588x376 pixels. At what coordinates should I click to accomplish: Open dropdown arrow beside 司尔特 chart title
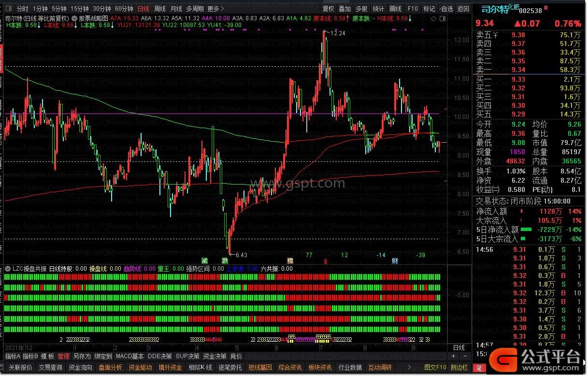click(74, 18)
